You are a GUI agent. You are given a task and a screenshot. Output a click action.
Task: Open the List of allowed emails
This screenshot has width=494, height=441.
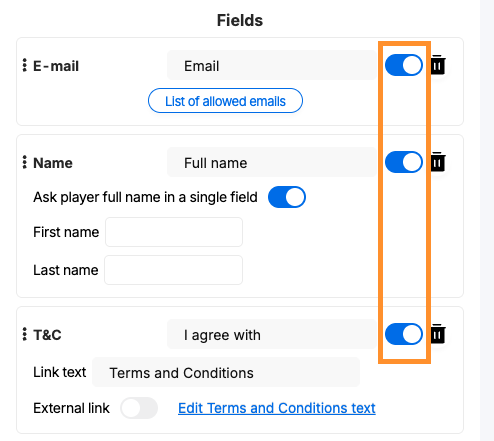[225, 101]
